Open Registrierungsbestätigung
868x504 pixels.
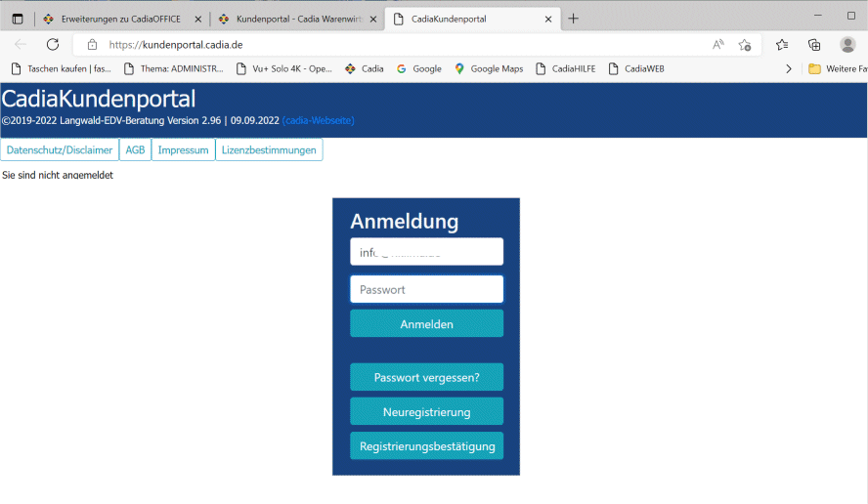click(x=427, y=446)
